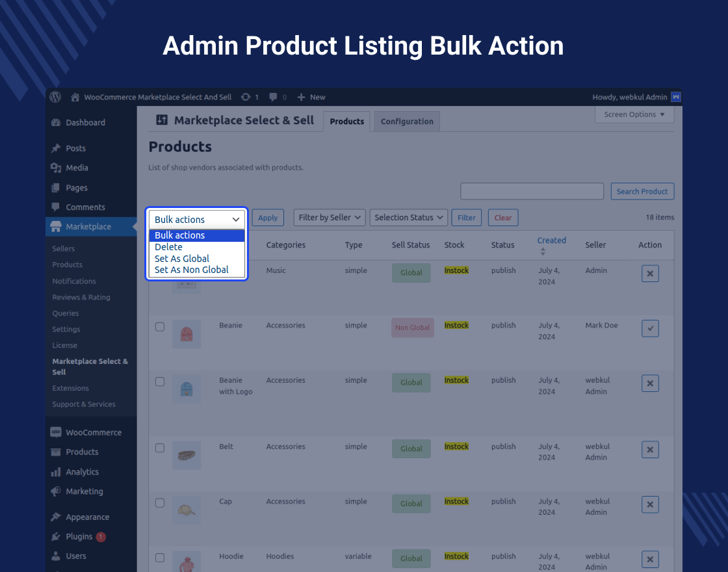Click the Marketing megaphone icon
The width and height of the screenshot is (728, 572).
click(x=56, y=491)
